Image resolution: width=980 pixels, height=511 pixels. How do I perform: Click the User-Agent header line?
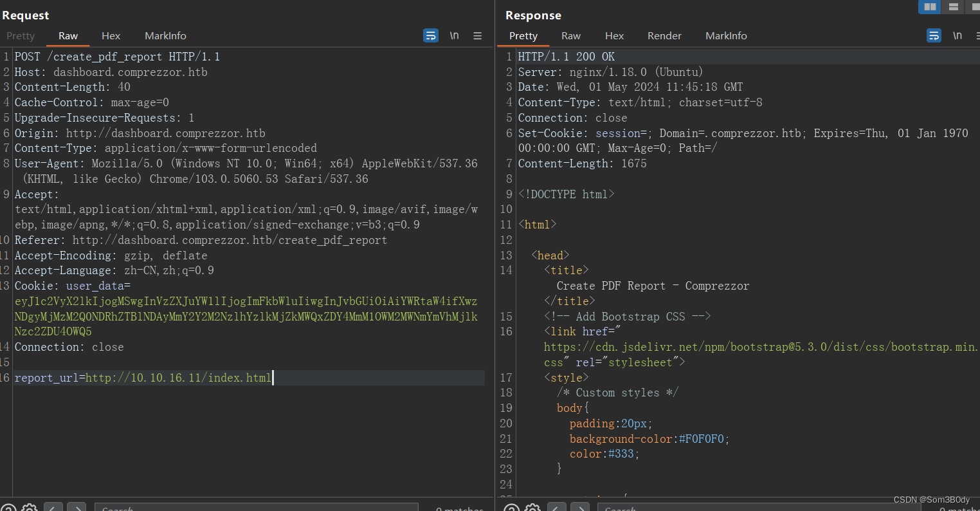(x=246, y=171)
